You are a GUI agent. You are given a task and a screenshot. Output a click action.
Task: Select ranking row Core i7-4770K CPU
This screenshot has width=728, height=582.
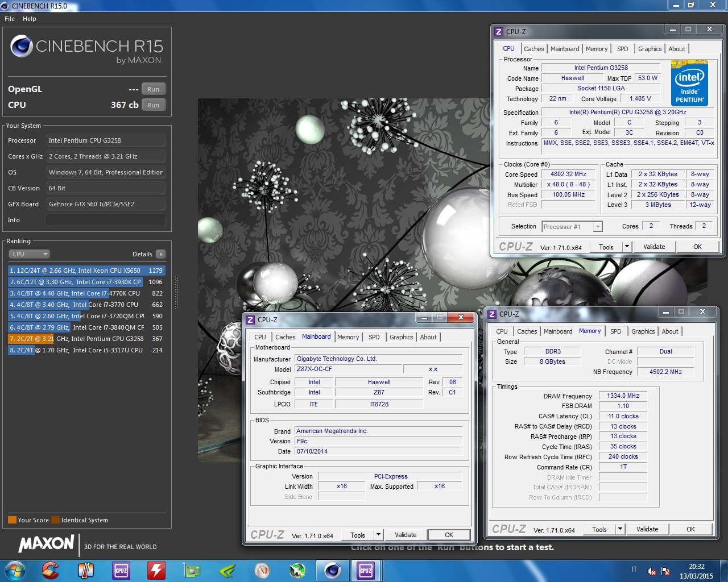pos(86,293)
